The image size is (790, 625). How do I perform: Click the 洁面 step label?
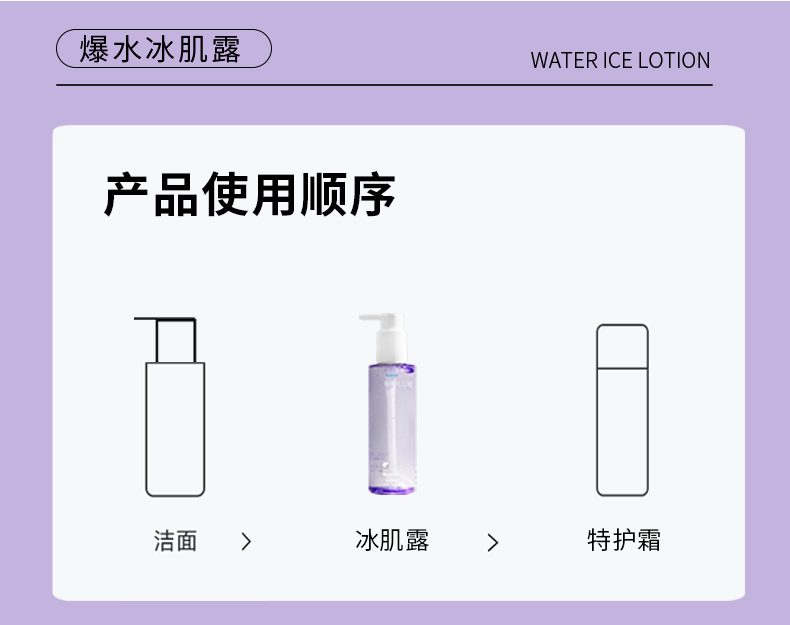pyautogui.click(x=175, y=541)
